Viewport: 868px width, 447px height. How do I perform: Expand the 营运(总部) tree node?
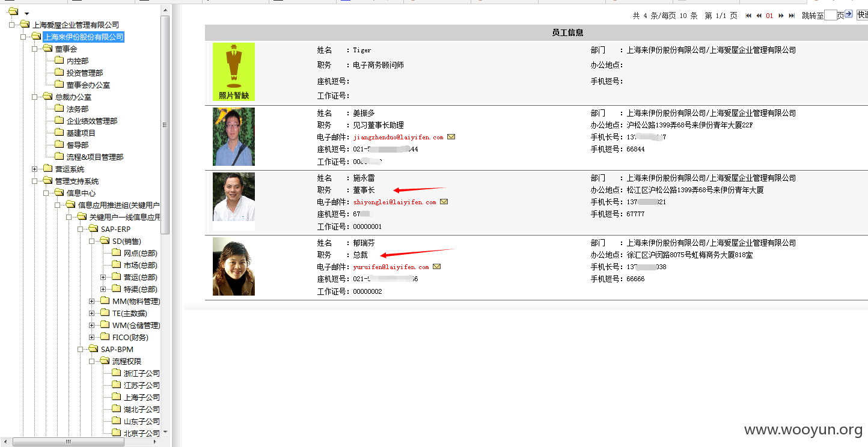tap(103, 277)
